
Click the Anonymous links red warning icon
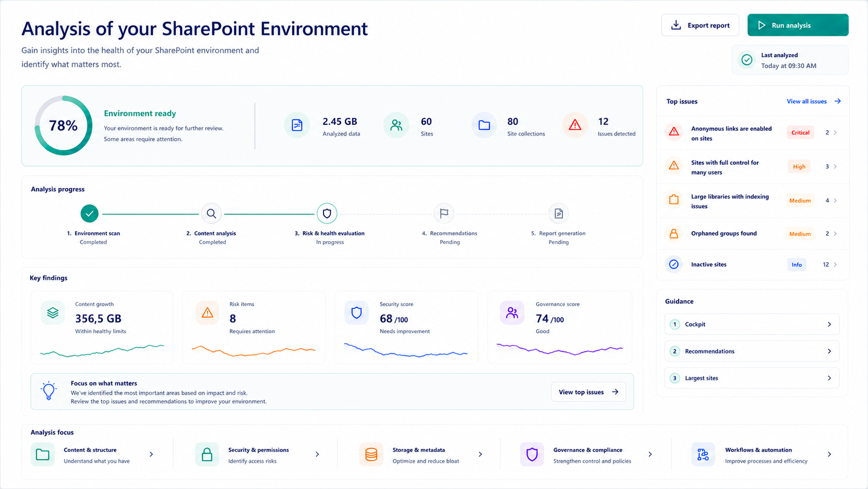674,132
